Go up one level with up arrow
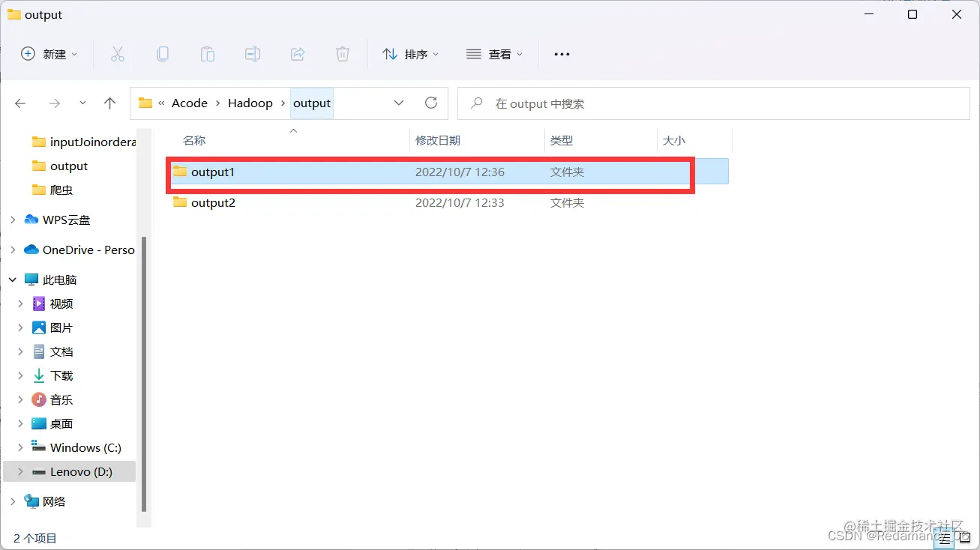The width and height of the screenshot is (980, 550). pos(110,103)
